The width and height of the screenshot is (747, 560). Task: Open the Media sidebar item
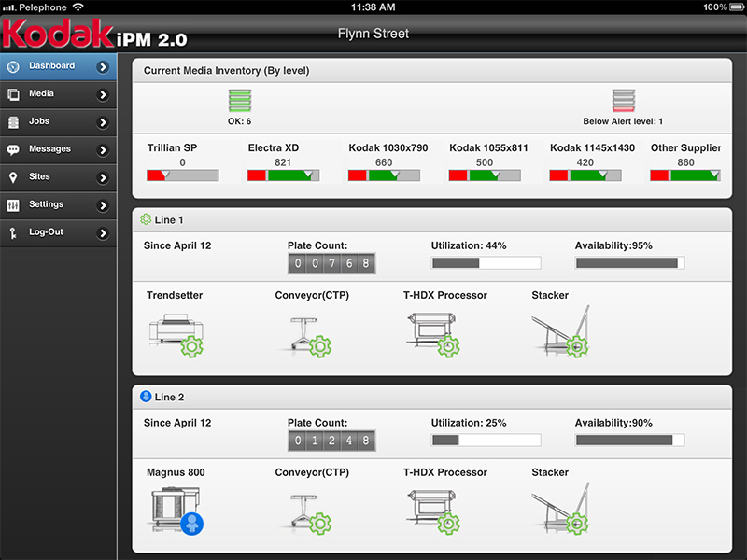click(58, 94)
